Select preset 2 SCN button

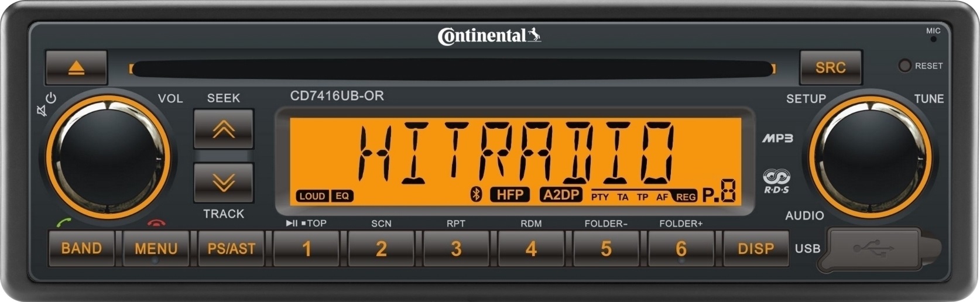381,249
